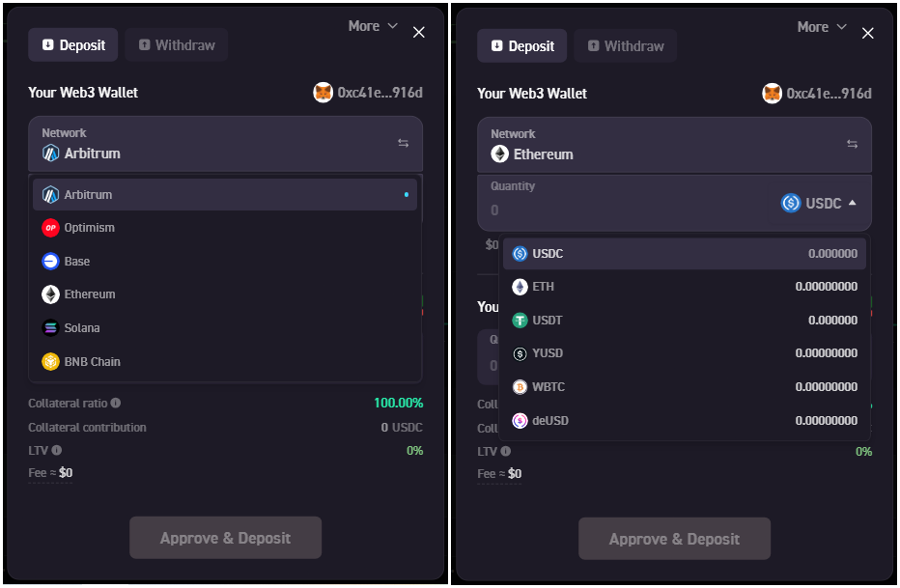Collapse the USDC token dropdown arrow
The height and width of the screenshot is (588, 900).
(852, 204)
